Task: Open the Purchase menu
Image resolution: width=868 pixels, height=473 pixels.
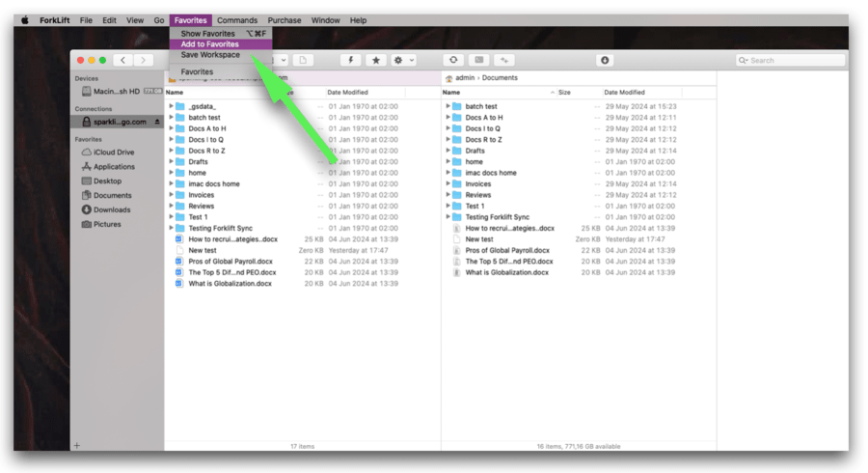Action: (x=284, y=20)
